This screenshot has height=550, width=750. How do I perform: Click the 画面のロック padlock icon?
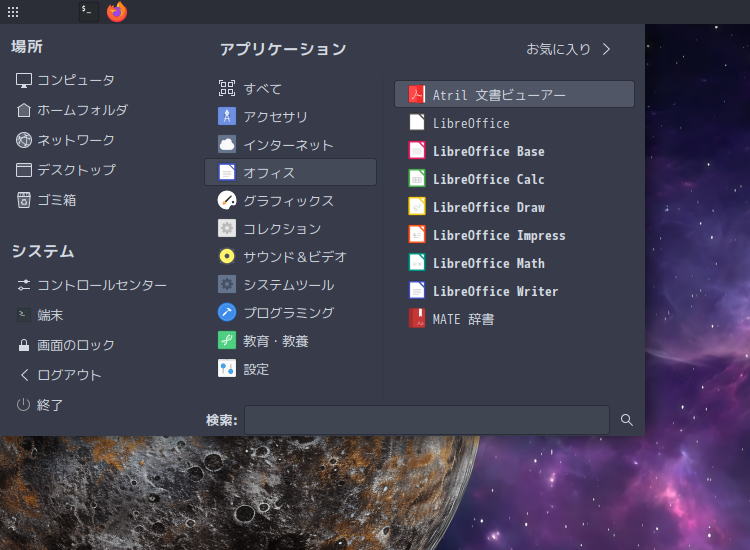[x=24, y=345]
